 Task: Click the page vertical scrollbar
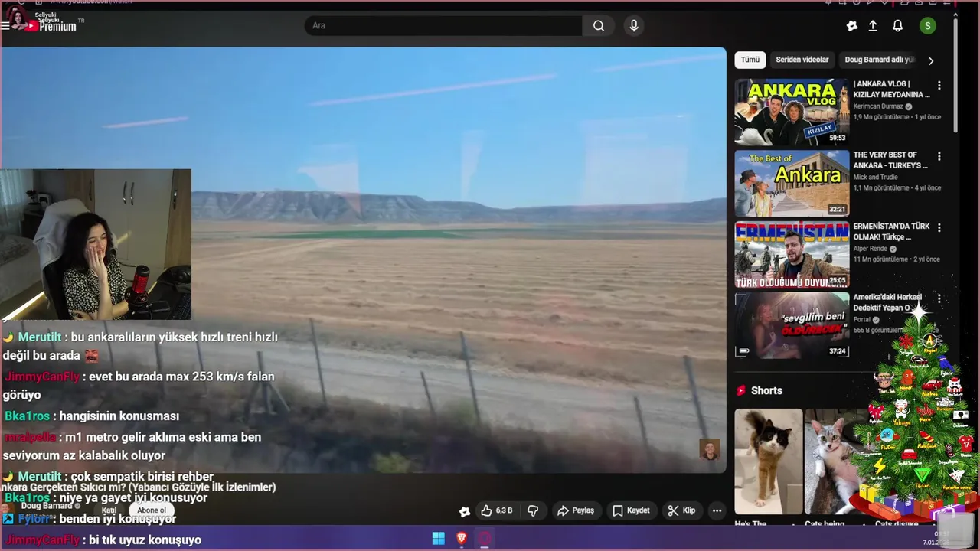pos(955,73)
